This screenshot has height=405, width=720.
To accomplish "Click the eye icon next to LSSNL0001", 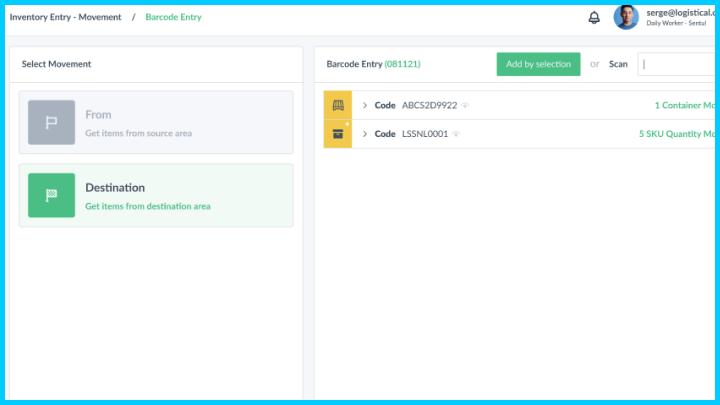I will (x=456, y=134).
